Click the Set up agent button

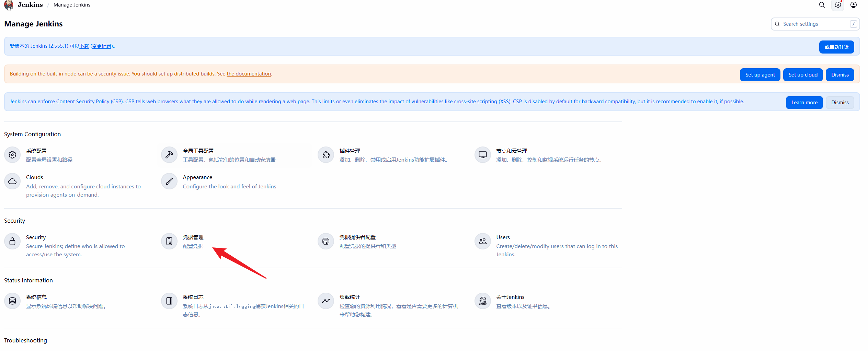click(760, 75)
